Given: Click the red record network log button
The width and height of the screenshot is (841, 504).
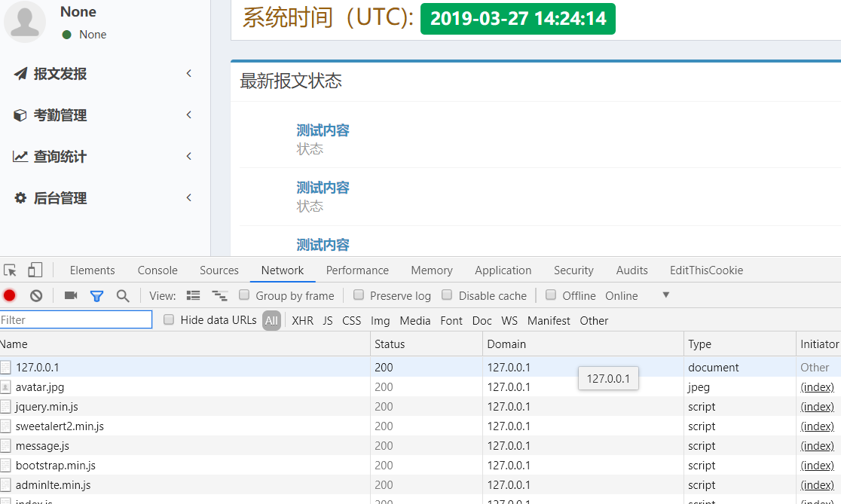Looking at the screenshot, I should pyautogui.click(x=9, y=295).
